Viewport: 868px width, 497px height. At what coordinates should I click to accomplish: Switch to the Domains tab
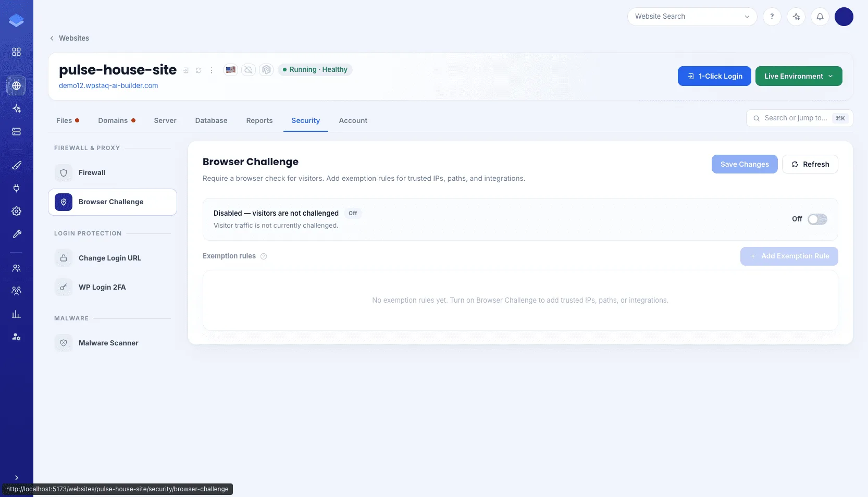tap(117, 120)
